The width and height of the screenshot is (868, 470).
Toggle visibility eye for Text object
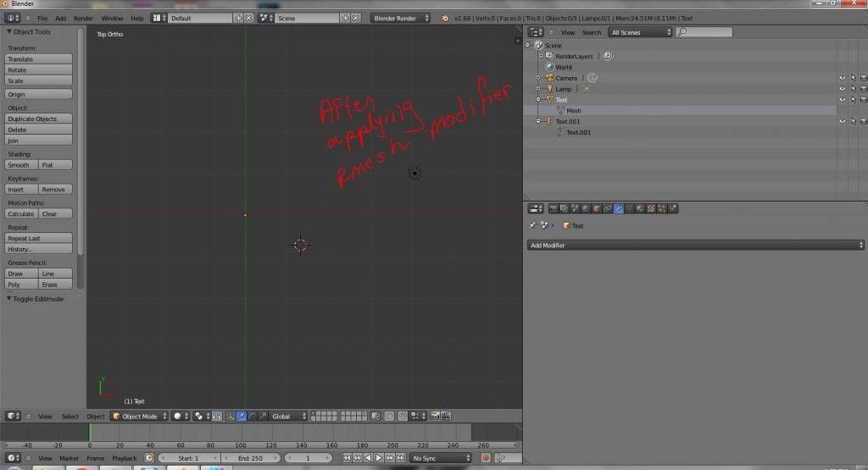(x=842, y=100)
